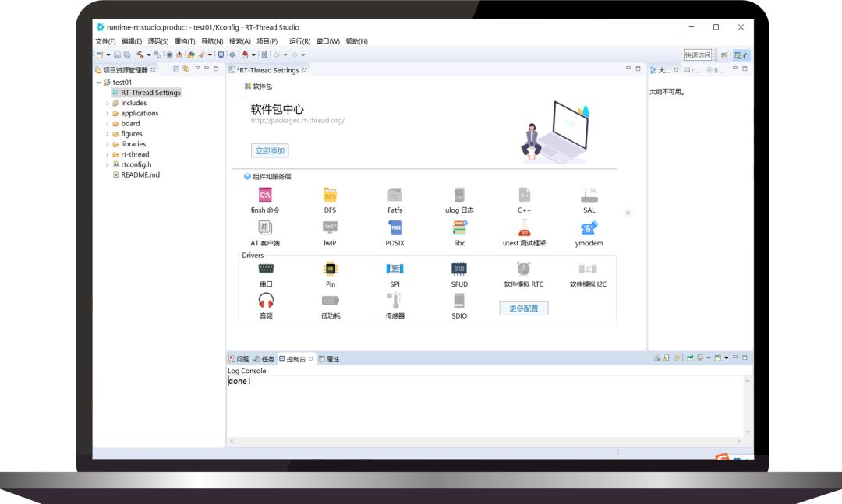Open the 项目(P) menu
842x504 pixels.
tap(267, 41)
